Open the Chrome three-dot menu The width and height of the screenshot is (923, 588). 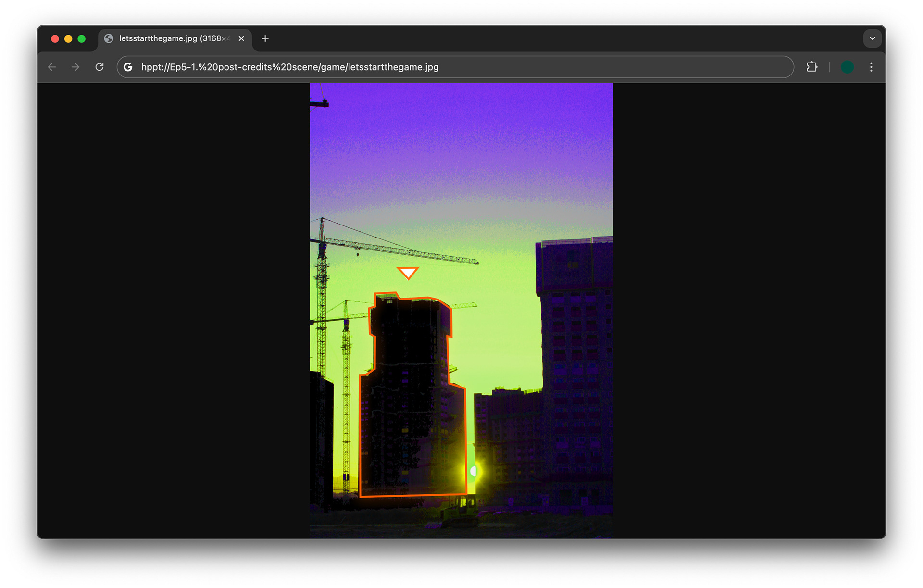point(871,67)
